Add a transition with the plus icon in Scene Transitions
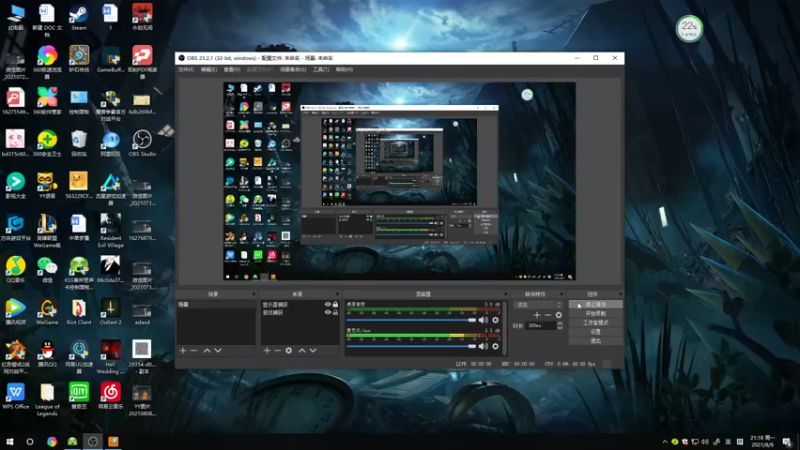 coord(537,315)
